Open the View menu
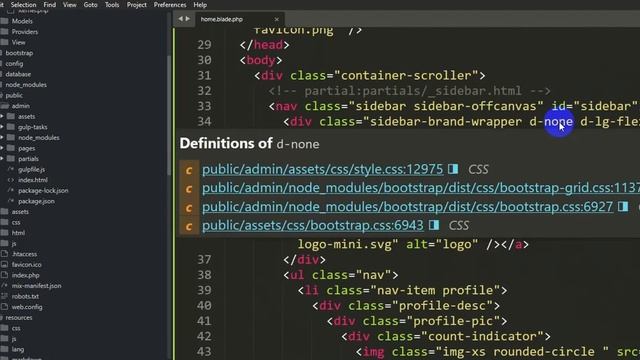This screenshot has width=640, height=360. click(x=69, y=5)
